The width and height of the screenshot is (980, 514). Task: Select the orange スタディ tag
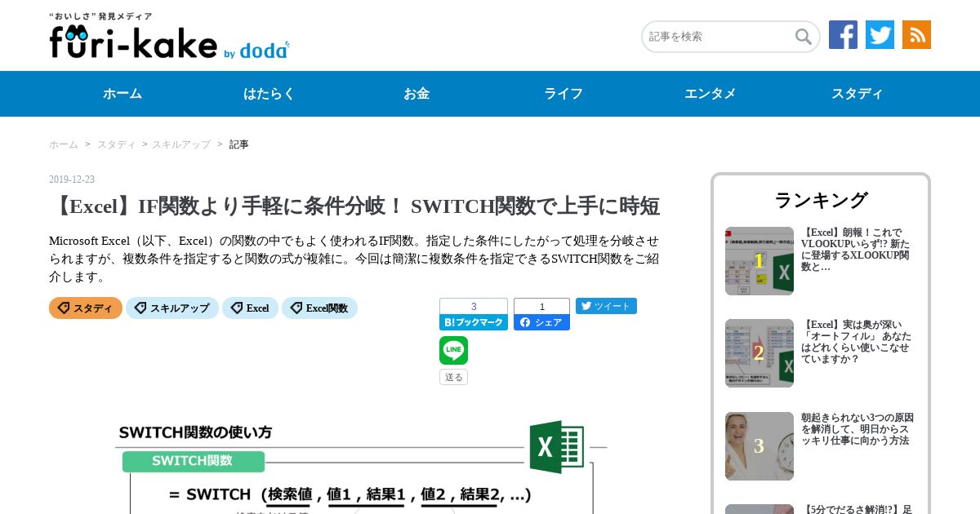click(86, 308)
